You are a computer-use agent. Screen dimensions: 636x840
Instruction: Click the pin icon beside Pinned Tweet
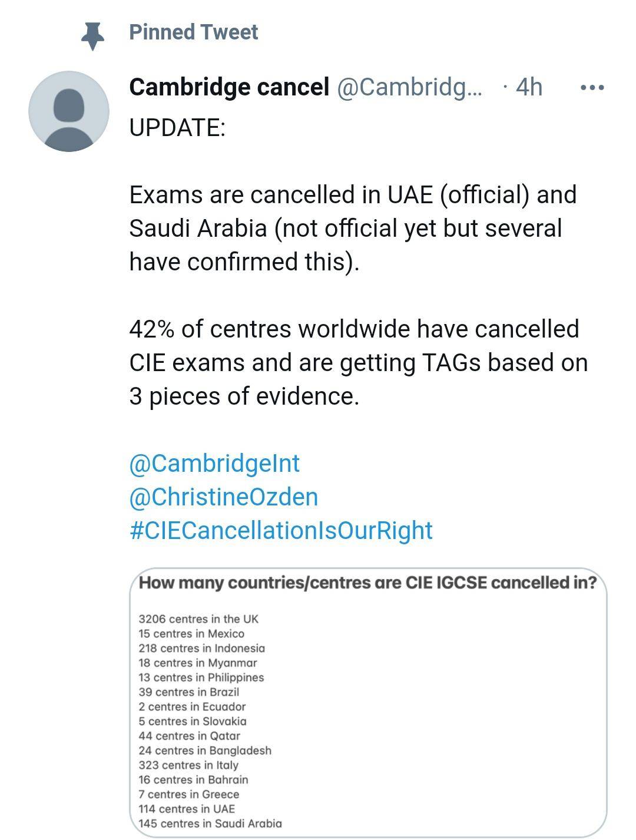coord(94,34)
